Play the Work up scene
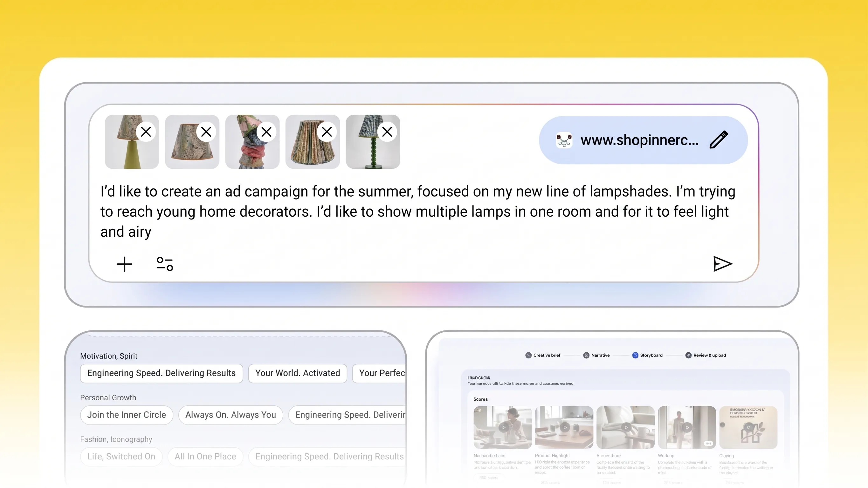Image resolution: width=868 pixels, height=488 pixels. (x=687, y=427)
